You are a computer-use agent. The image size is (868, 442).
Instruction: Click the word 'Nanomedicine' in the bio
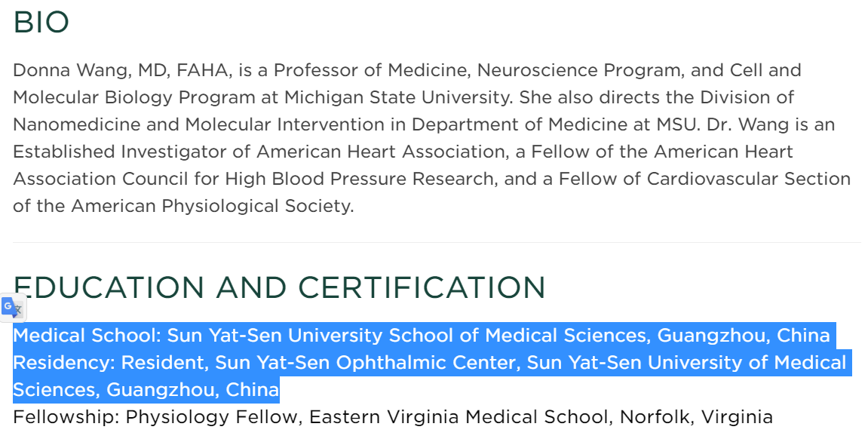pyautogui.click(x=76, y=124)
